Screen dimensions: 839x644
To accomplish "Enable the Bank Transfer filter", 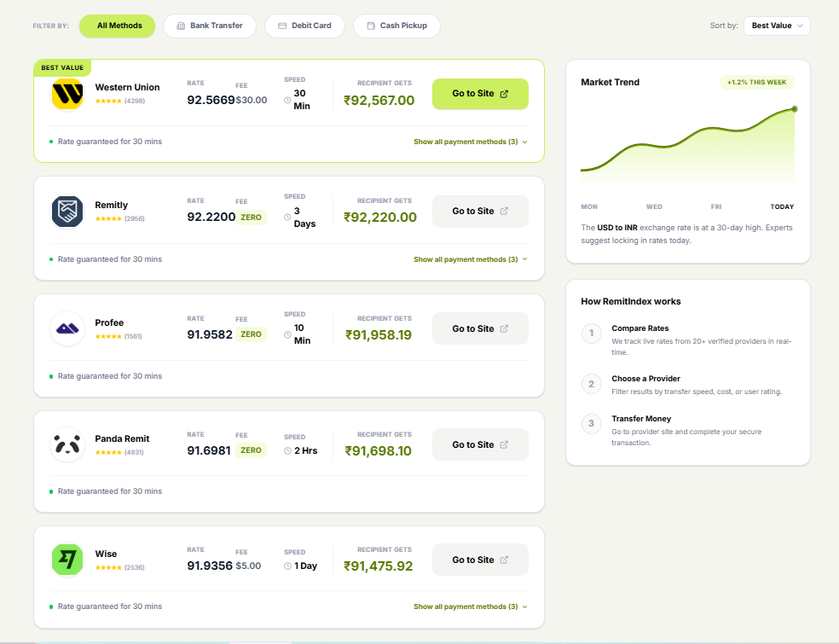I will 210,26.
